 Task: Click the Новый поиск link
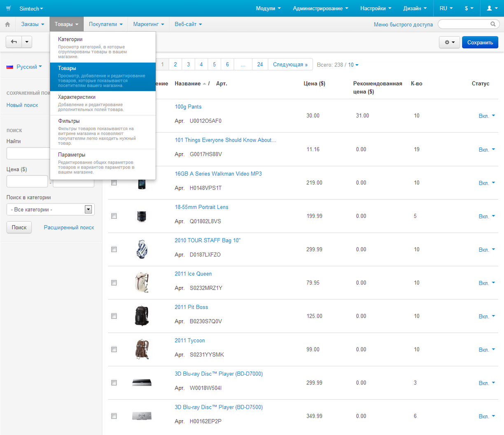pos(22,105)
